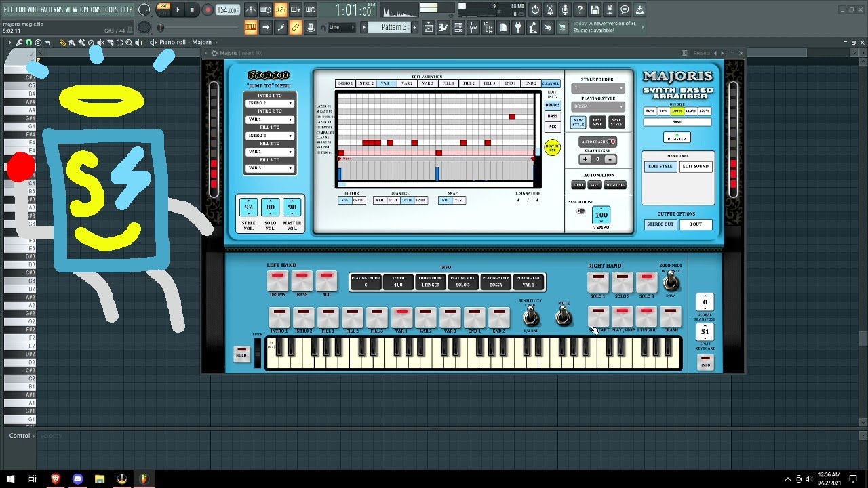Click the Clear All button
Screen dimensions: 868x488
click(x=551, y=83)
